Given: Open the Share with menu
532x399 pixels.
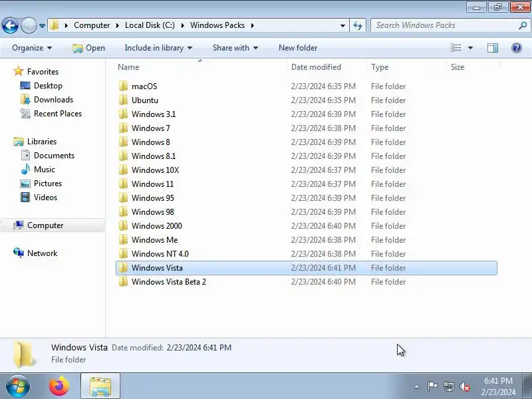Looking at the screenshot, I should tap(235, 48).
